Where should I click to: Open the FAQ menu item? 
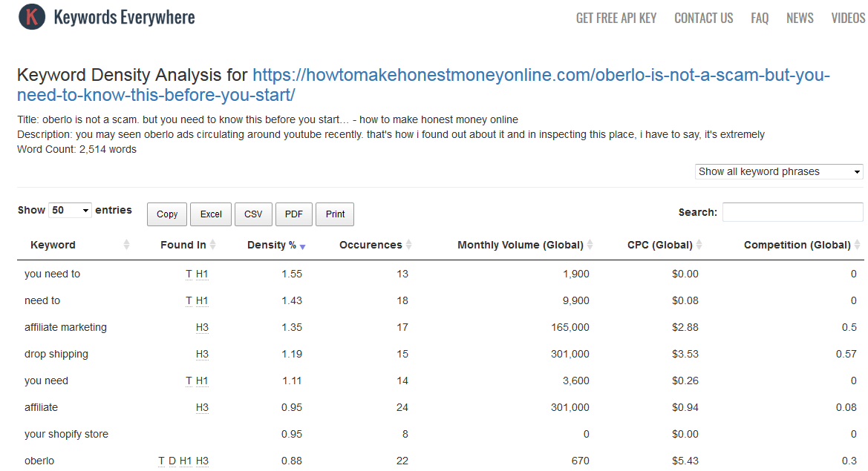pos(760,19)
